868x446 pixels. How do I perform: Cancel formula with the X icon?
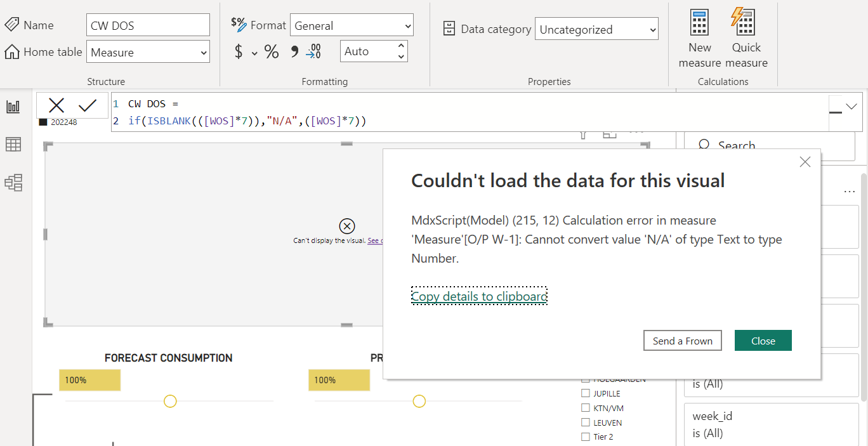(56, 105)
